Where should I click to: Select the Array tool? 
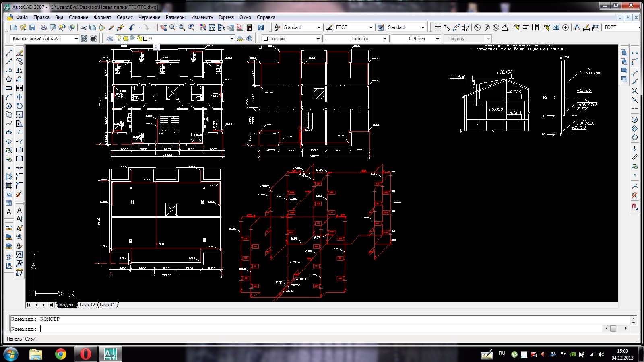pyautogui.click(x=19, y=88)
